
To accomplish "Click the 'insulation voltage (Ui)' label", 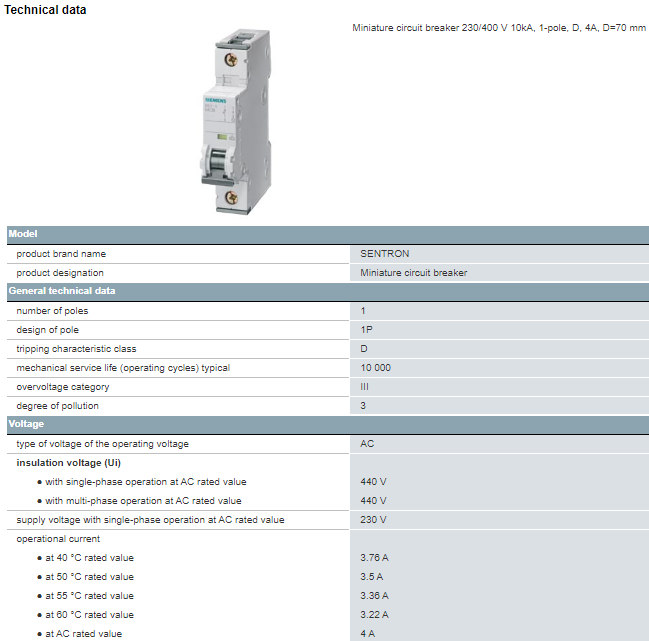I will 69,463.
